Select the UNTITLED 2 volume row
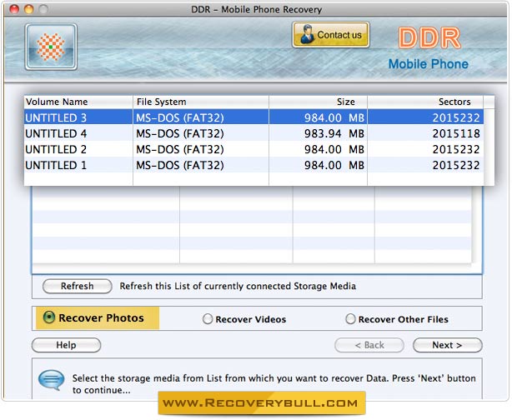 pos(253,149)
